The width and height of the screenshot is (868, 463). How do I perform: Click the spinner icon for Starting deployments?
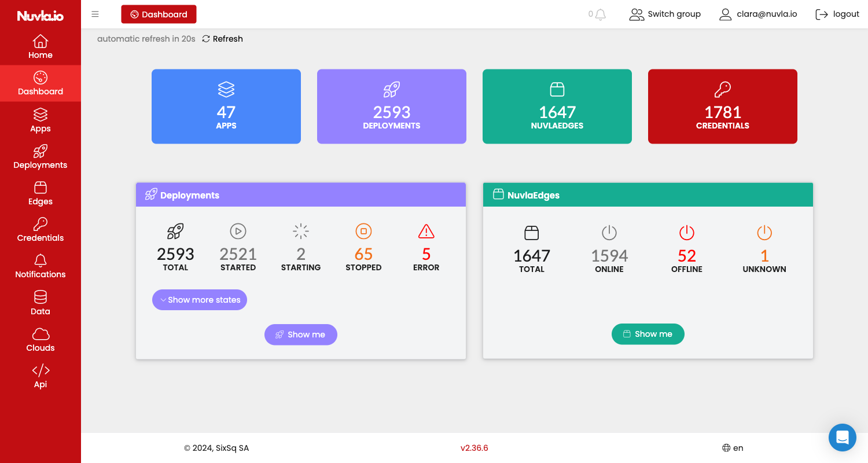301,231
